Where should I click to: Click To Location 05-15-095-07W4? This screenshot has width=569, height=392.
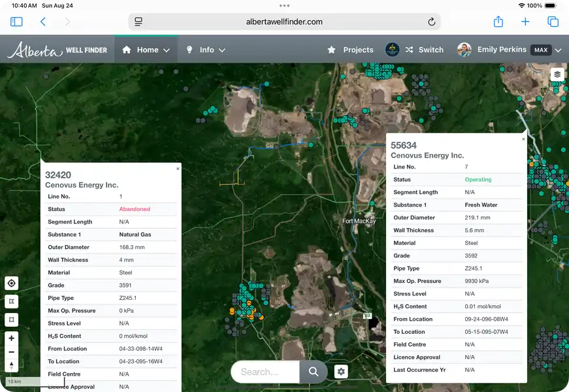point(486,332)
